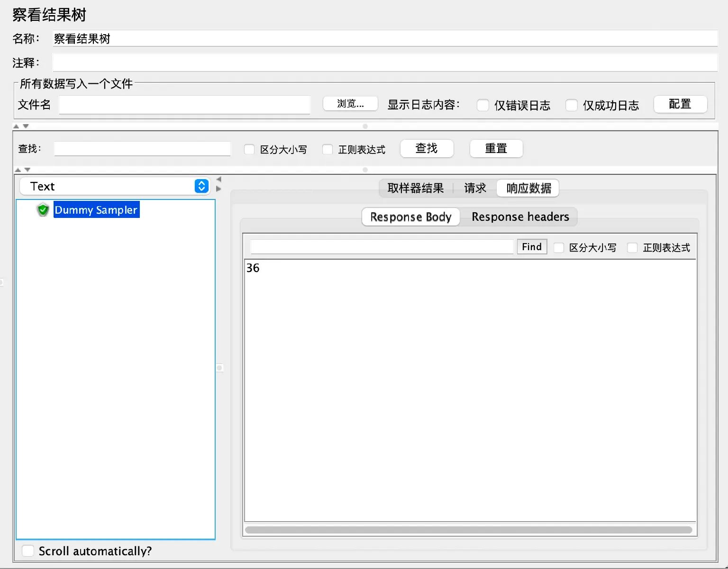728x569 pixels.
Task: Check 区分大小写 in the search bar
Action: [249, 149]
